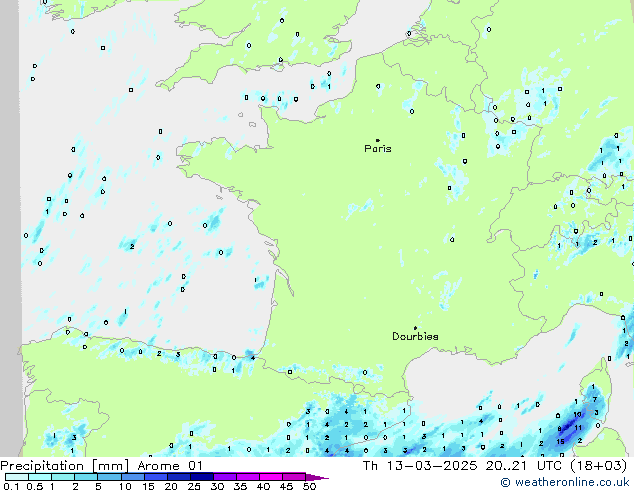634x490 pixels.
Task: Click the '0.1' legend scale value
Action: [11, 486]
